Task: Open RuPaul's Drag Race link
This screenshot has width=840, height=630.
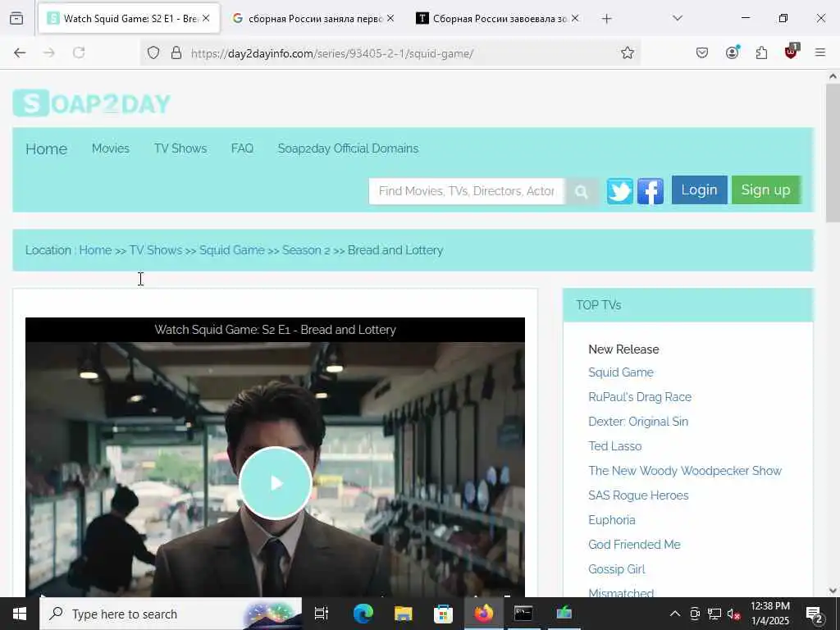Action: pos(640,397)
